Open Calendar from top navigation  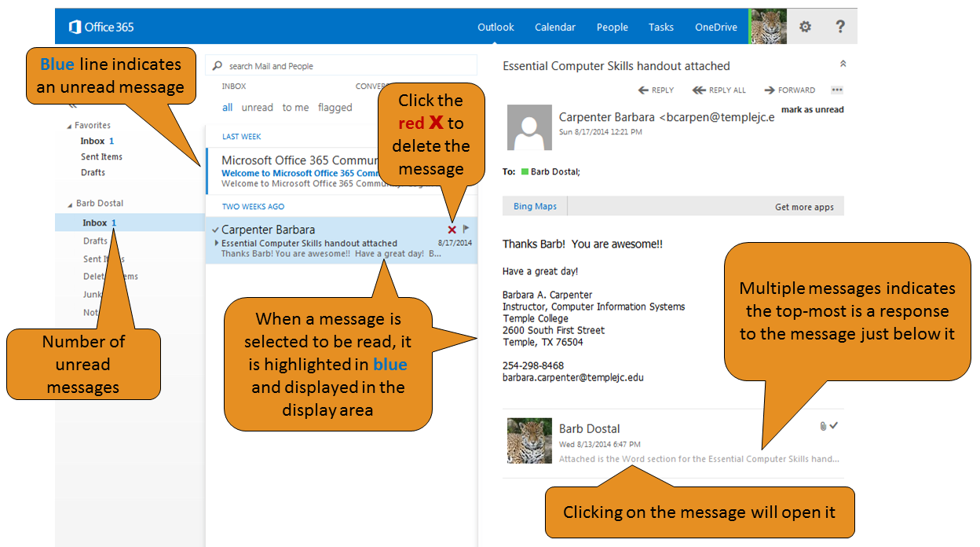tap(555, 27)
